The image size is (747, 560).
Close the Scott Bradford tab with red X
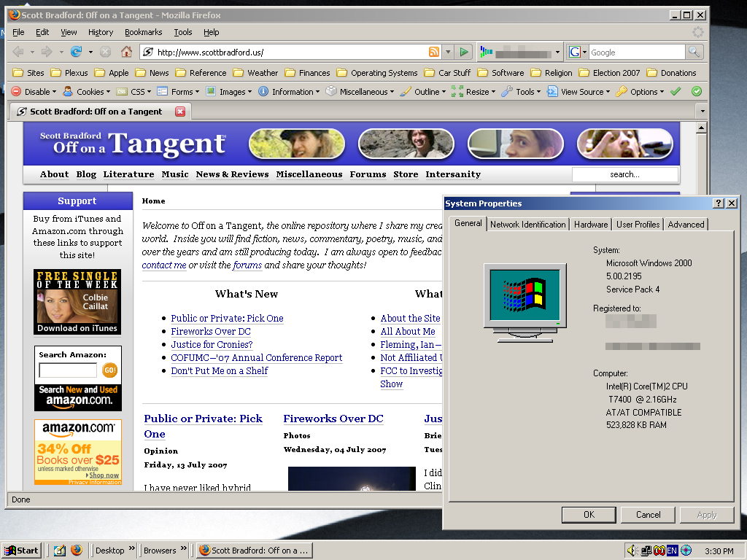[x=180, y=112]
